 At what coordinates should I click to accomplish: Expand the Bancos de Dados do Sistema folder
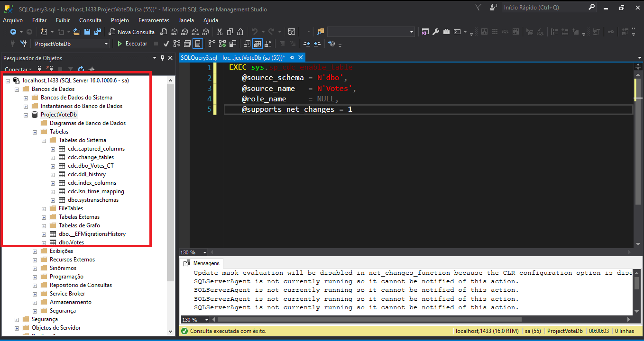coord(26,98)
